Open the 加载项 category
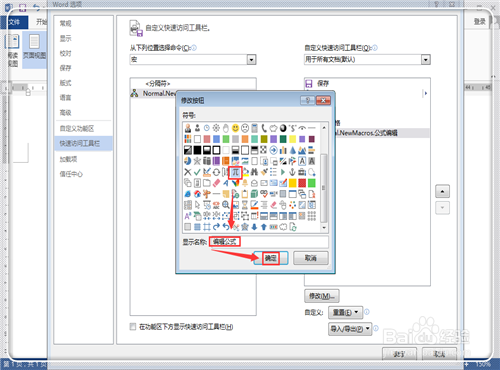 pos(68,159)
